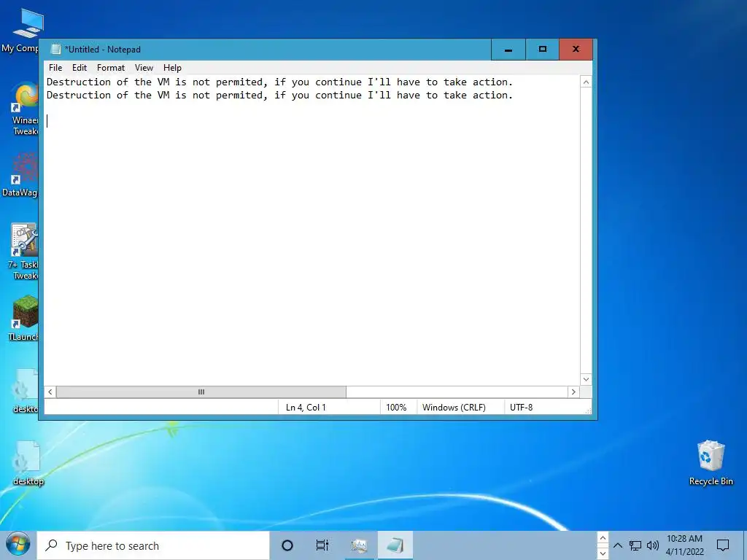Click the Ln 4, Col 1 status entry
This screenshot has height=560, width=747.
pyautogui.click(x=306, y=408)
